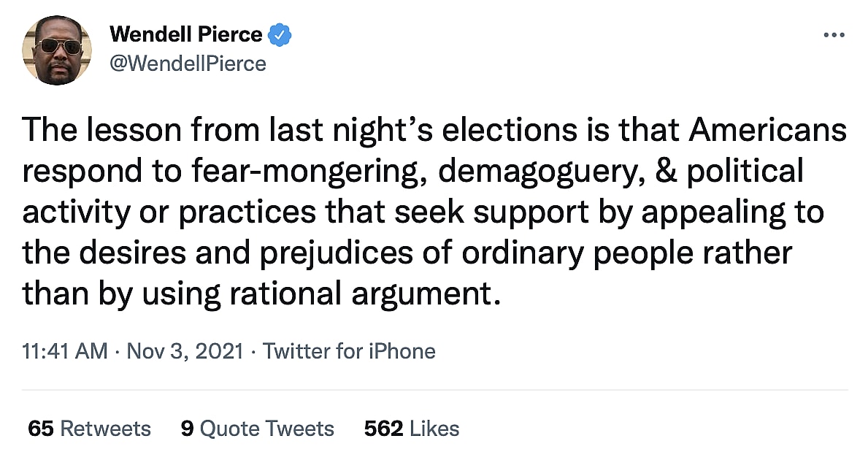The height and width of the screenshot is (460, 868).
Task: Click the word "Americans" in the tweet
Action: [768, 131]
